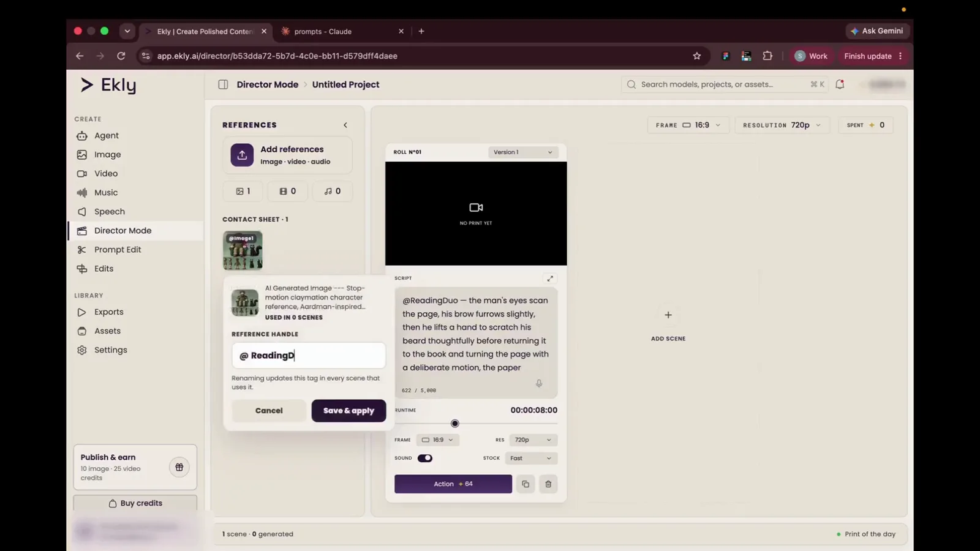Switch to the Ekly browser tab
Screen dimensions: 980x551
coord(205,31)
